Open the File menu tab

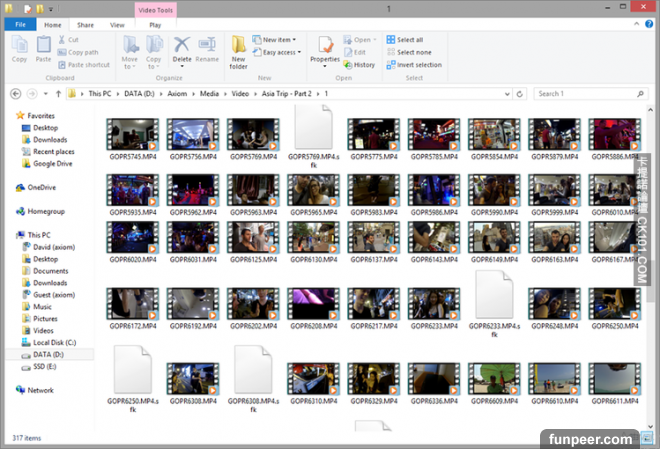click(19, 23)
